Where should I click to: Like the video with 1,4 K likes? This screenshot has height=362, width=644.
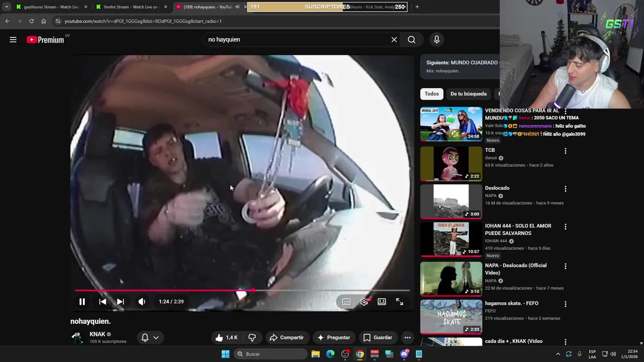click(x=226, y=338)
